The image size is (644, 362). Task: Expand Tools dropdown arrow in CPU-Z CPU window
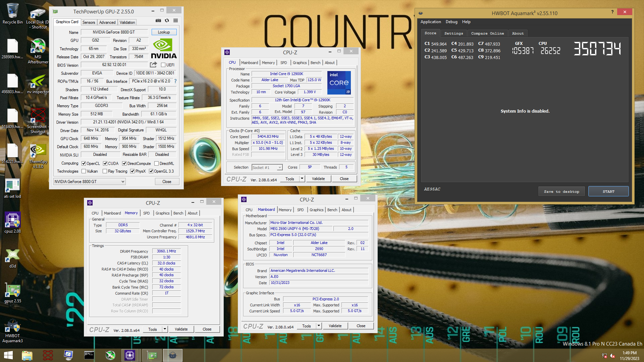click(x=302, y=179)
